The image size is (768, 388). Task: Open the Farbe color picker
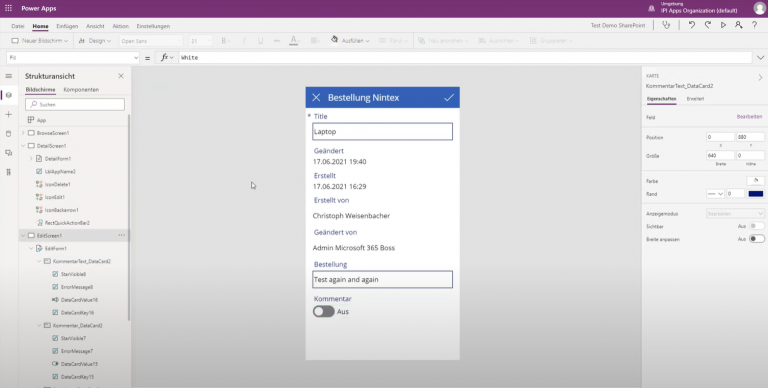pyautogui.click(x=755, y=181)
